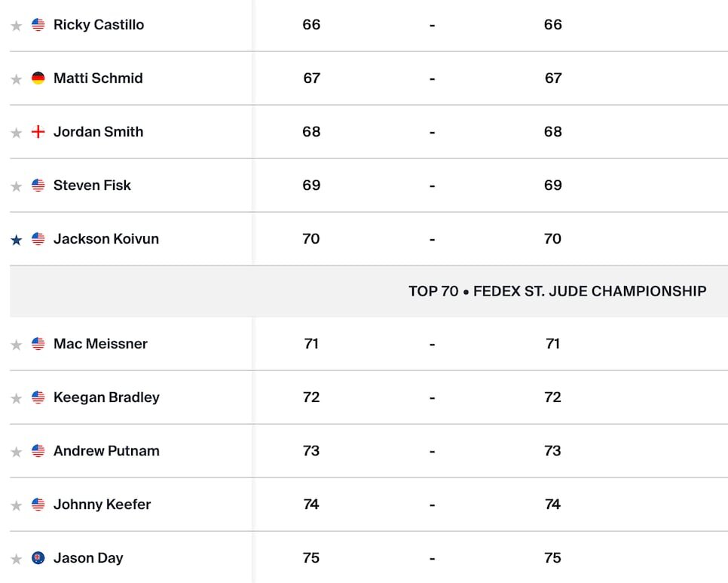The height and width of the screenshot is (583, 728).
Task: Click Jordan Smith's England flag icon
Action: [38, 131]
